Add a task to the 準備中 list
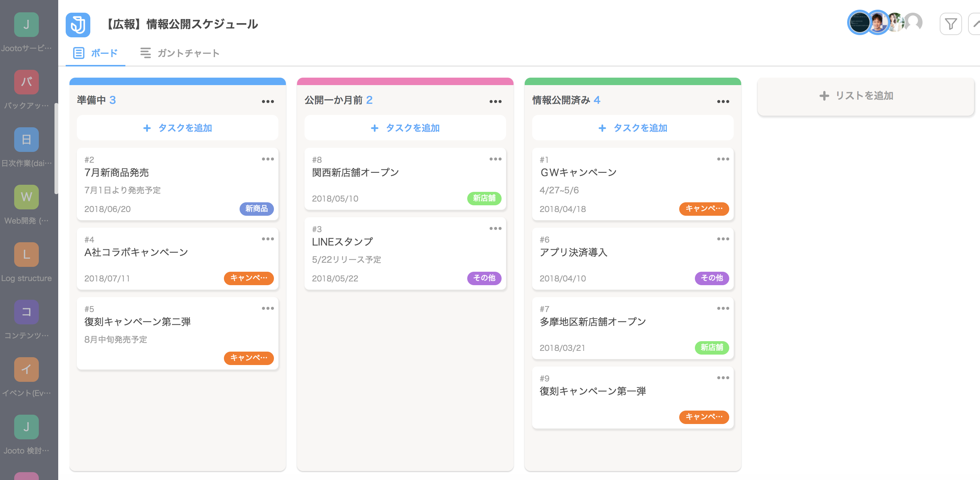 pyautogui.click(x=178, y=128)
